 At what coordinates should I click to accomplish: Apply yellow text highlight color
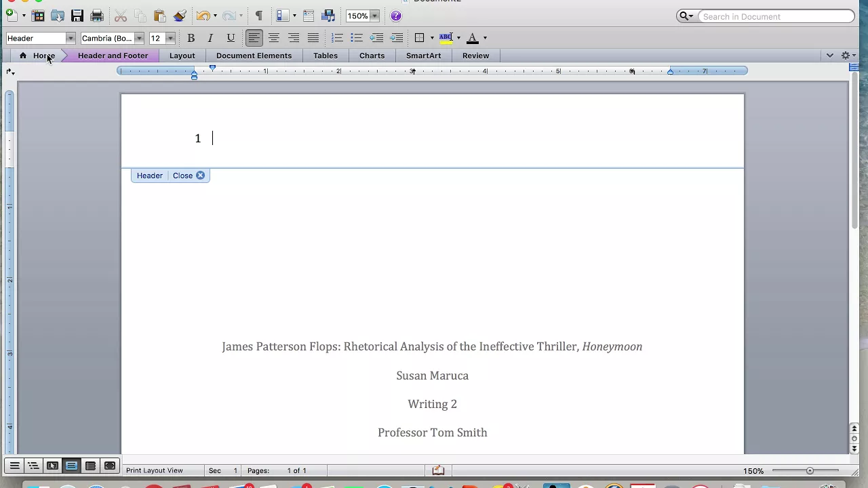point(446,38)
